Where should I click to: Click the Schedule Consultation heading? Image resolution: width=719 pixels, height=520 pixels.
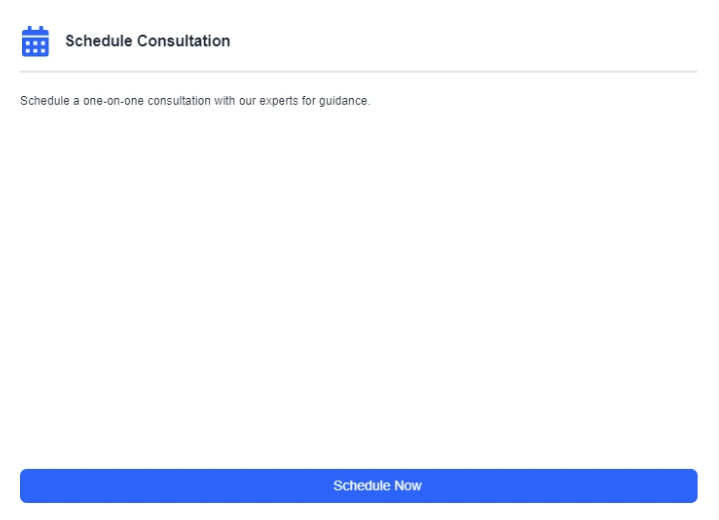147,42
